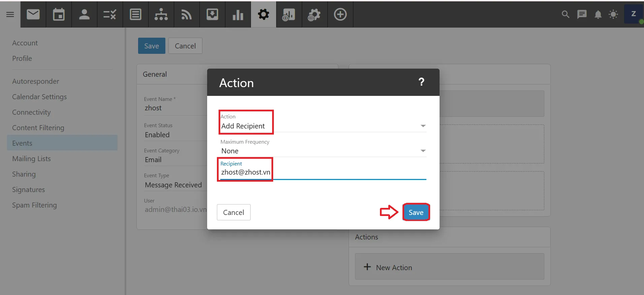This screenshot has height=295, width=644.
Task: Open the Calendar icon in top bar
Action: [59, 14]
